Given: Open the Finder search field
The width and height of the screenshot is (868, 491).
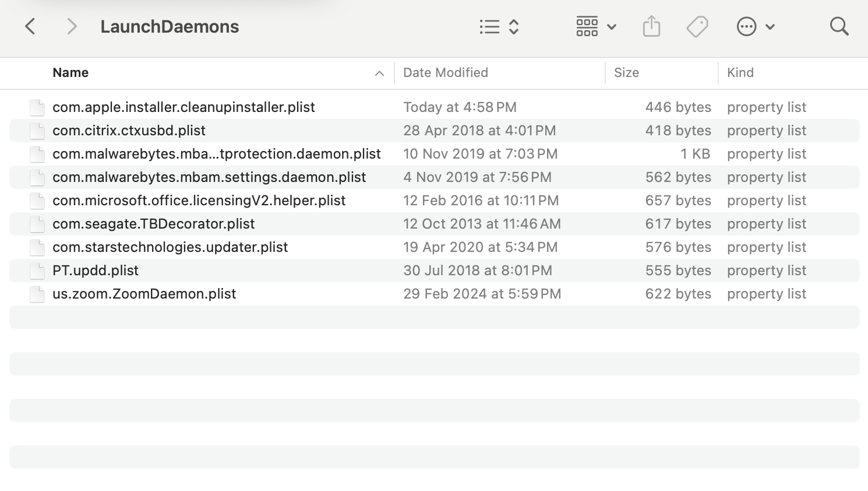Looking at the screenshot, I should 839,26.
